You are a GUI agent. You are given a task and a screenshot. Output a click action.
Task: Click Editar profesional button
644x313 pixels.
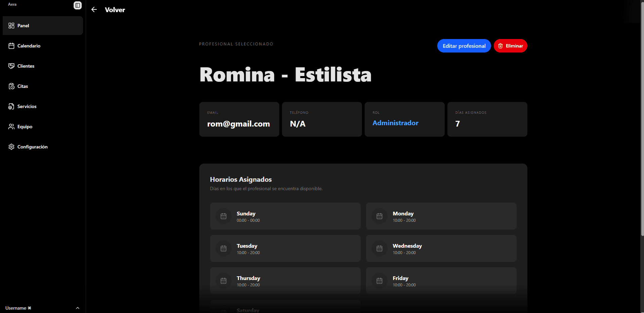pyautogui.click(x=464, y=46)
